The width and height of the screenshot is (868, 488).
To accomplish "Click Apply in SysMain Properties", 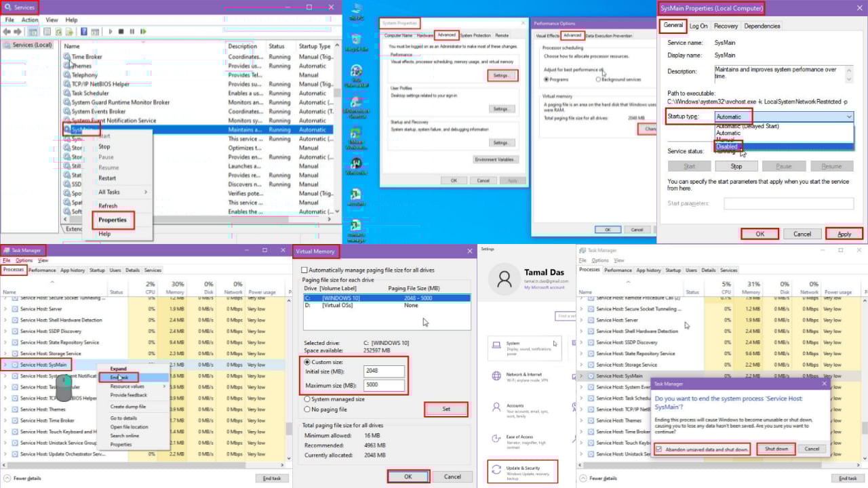I will [x=844, y=234].
